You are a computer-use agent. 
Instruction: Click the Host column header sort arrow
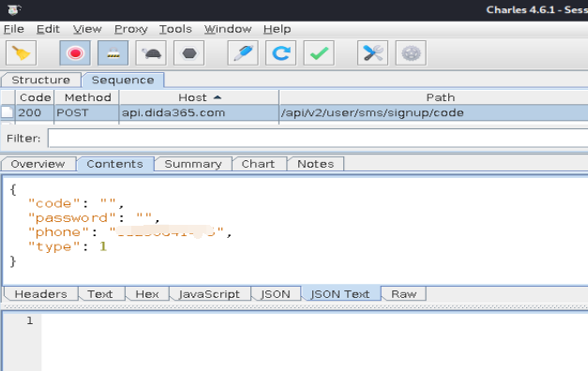[218, 97]
